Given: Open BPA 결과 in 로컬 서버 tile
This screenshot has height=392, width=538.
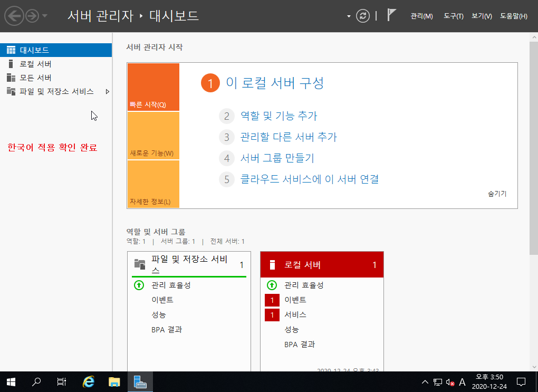Looking at the screenshot, I should pos(300,345).
